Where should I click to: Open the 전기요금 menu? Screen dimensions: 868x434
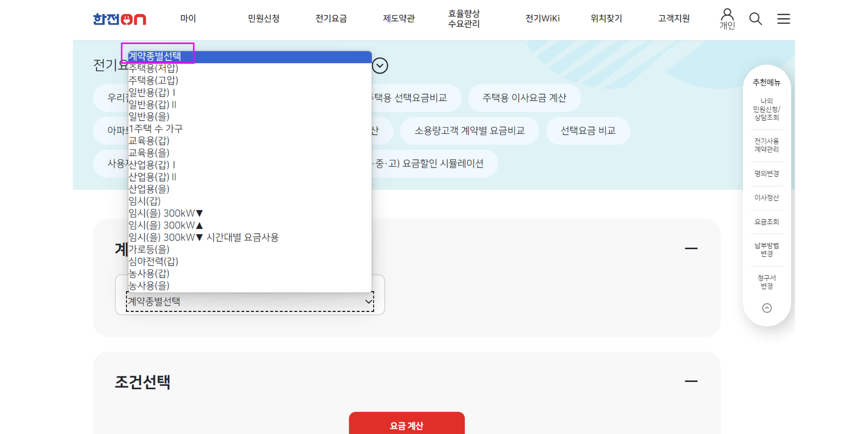(x=331, y=18)
